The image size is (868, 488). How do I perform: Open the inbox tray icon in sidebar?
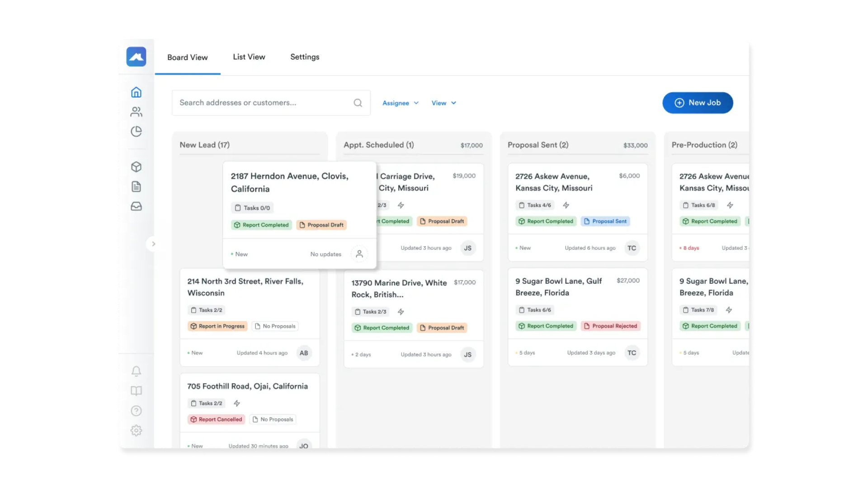click(x=136, y=206)
